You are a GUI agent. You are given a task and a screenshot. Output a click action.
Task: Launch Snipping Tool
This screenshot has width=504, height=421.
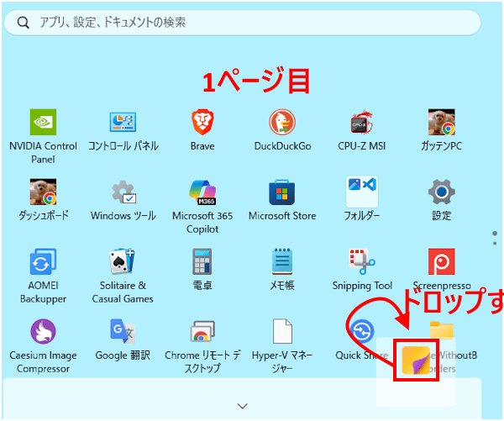pos(362,261)
